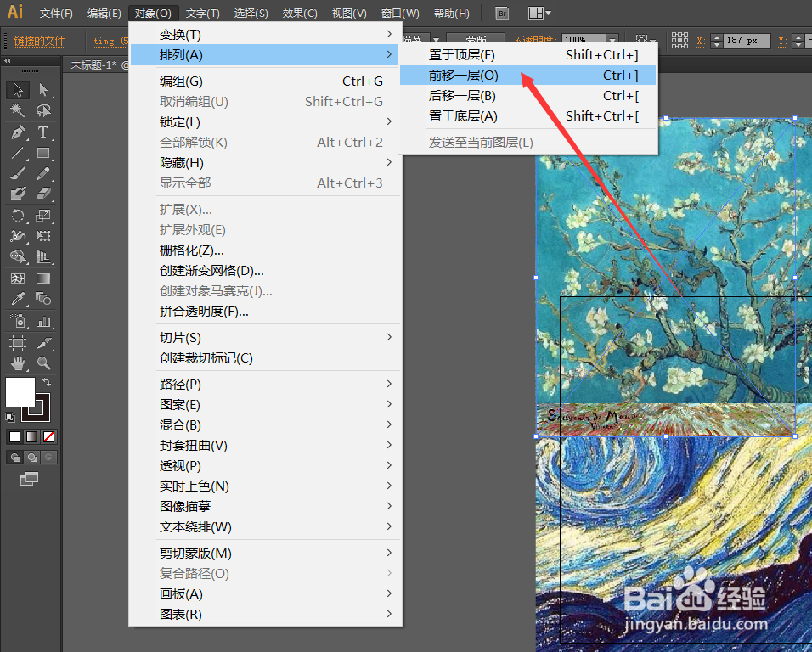Click the change screen mode icon
This screenshot has width=812, height=652.
(x=29, y=479)
